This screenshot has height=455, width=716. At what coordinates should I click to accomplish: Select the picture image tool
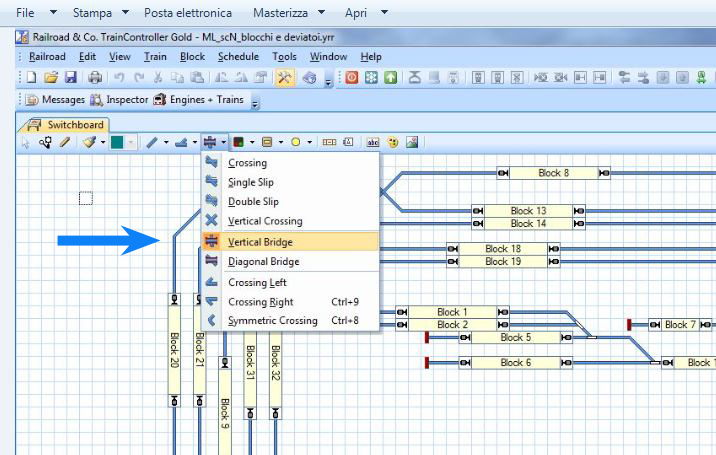coord(412,143)
